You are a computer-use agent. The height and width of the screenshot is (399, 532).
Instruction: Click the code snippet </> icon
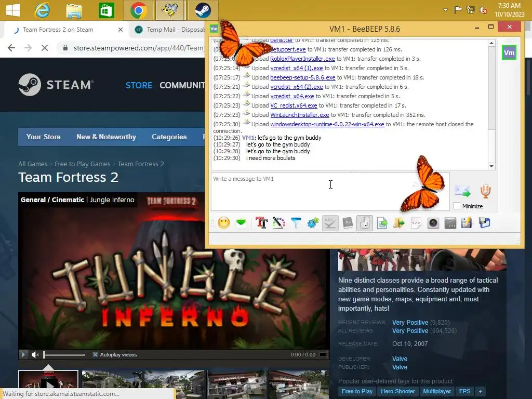[416, 223]
